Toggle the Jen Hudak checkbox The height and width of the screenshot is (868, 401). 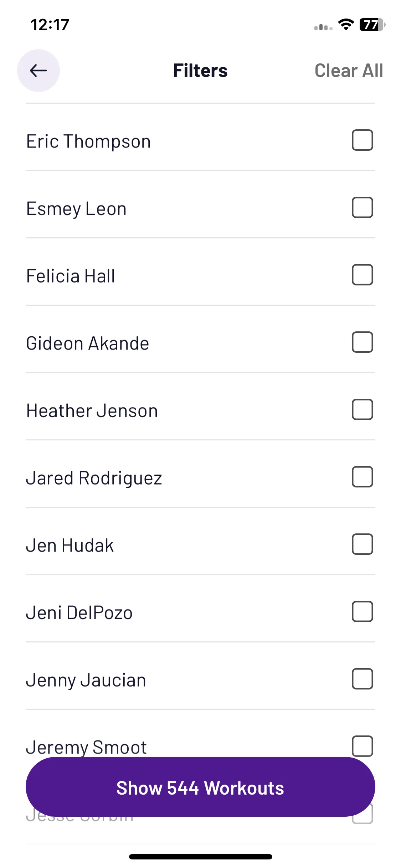(362, 544)
